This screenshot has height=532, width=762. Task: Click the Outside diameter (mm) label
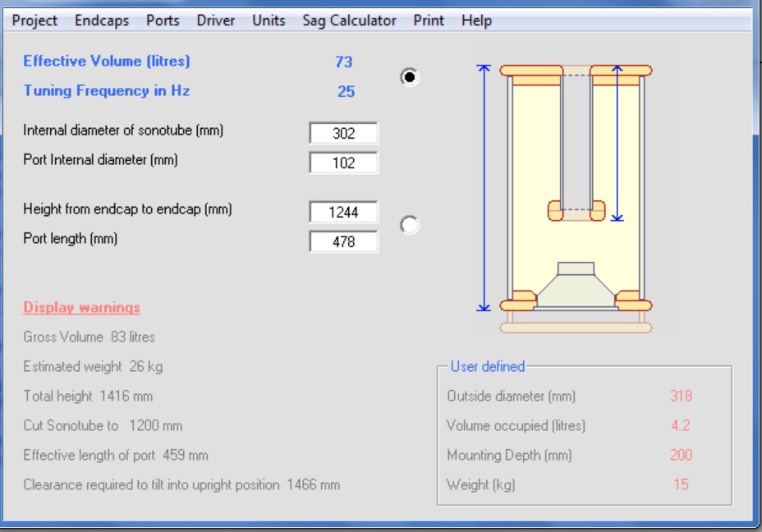pyautogui.click(x=511, y=396)
